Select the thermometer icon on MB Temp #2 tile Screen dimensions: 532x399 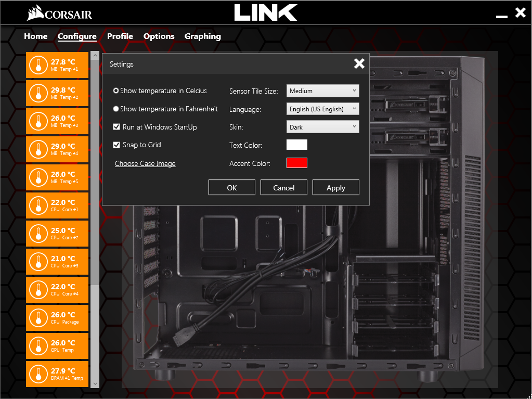(38, 93)
